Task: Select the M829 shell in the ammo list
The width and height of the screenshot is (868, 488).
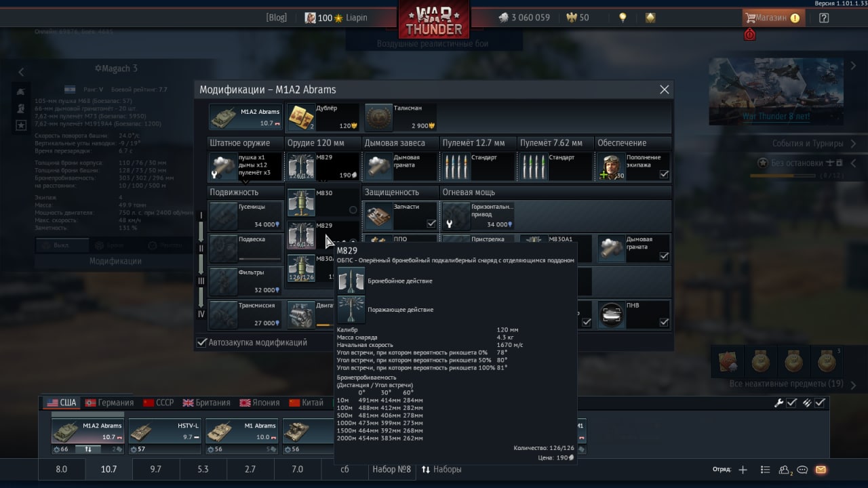Action: [323, 235]
